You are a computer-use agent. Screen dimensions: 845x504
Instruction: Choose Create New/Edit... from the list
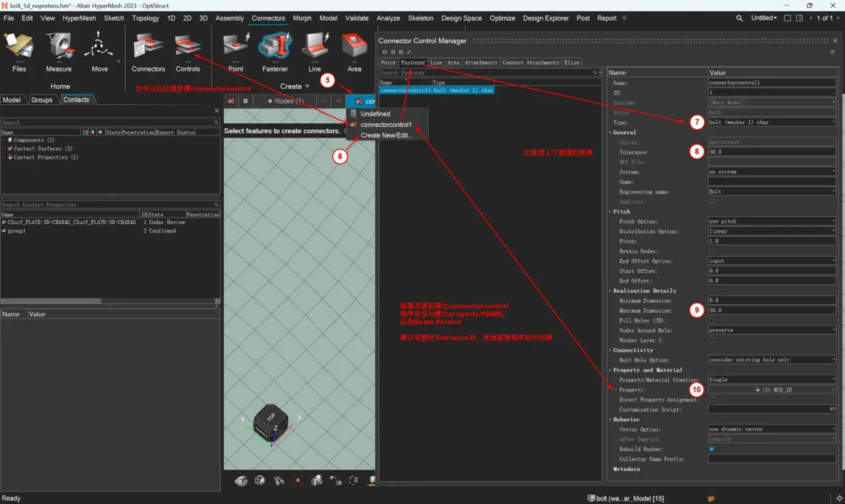(x=386, y=135)
